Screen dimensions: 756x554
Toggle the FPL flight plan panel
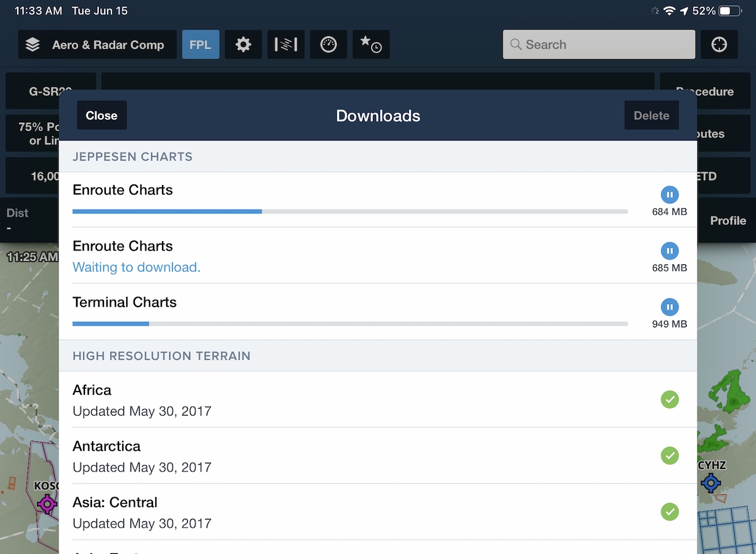(201, 45)
